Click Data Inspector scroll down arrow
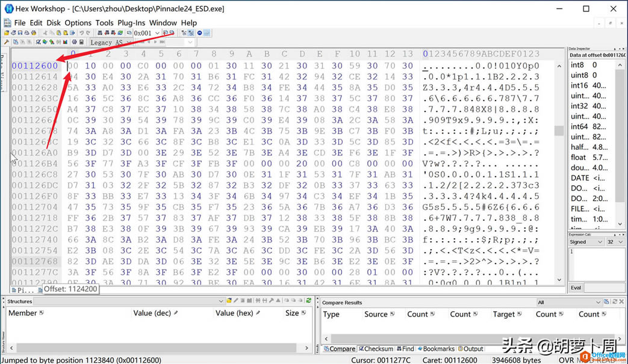 tap(620, 224)
